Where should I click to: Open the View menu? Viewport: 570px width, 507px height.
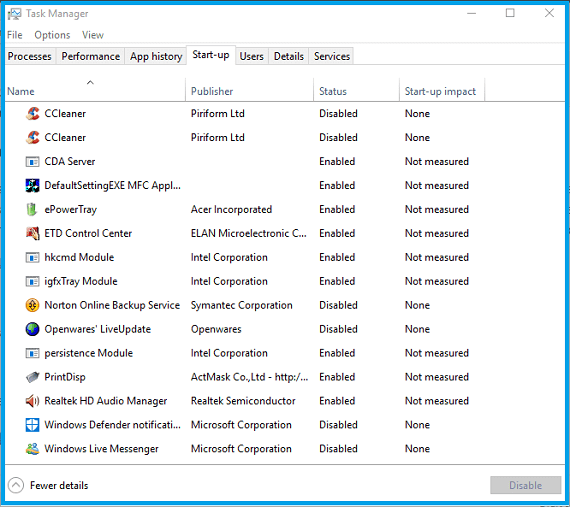click(x=93, y=35)
